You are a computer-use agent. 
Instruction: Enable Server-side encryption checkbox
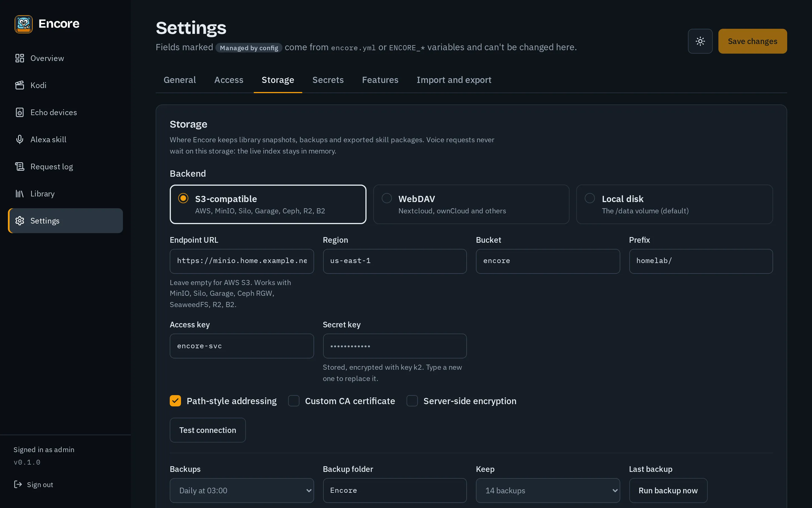412,401
